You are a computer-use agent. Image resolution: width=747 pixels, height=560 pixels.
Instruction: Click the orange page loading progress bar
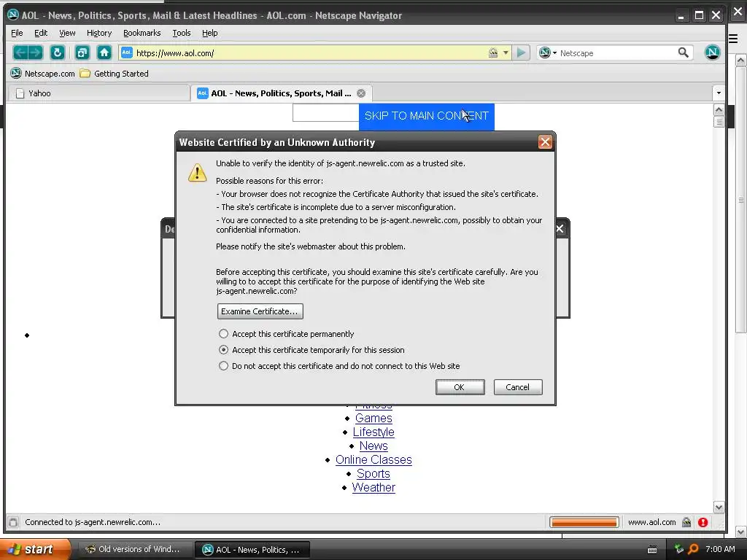pos(584,522)
